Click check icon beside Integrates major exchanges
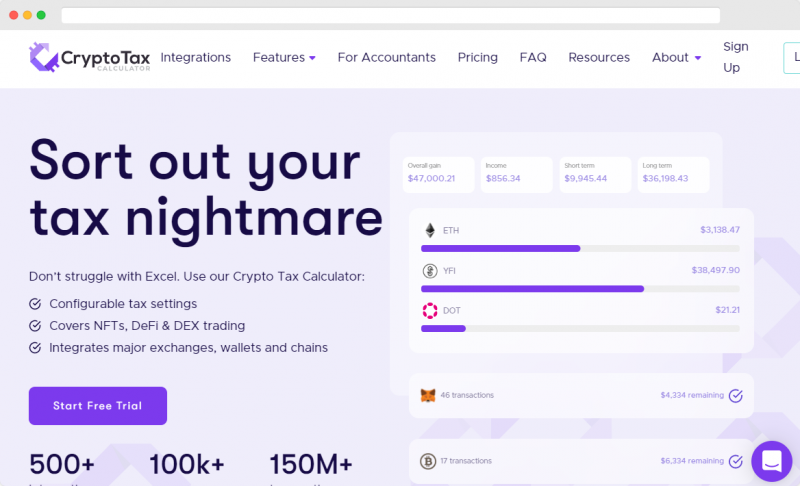The height and width of the screenshot is (486, 800). coord(35,348)
